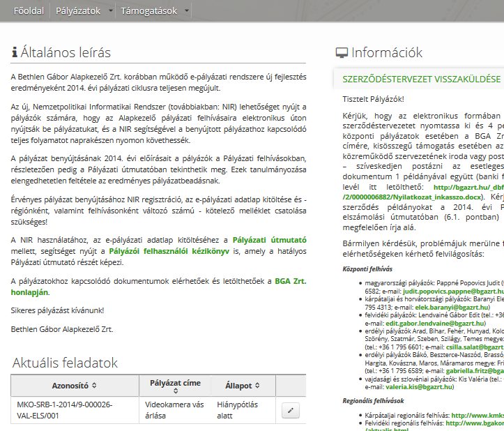Email valeria.kis@bgazrt.hu
Viewport: 504px width, 431px height.
[x=419, y=387]
